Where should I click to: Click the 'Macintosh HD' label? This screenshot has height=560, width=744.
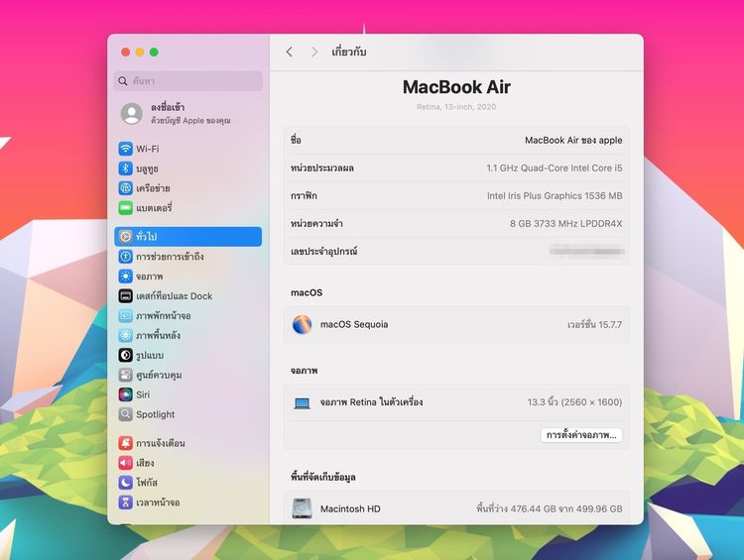coord(350,508)
